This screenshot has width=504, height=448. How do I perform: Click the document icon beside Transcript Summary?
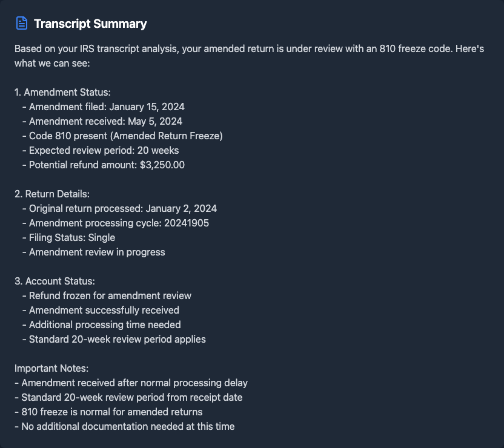point(22,24)
